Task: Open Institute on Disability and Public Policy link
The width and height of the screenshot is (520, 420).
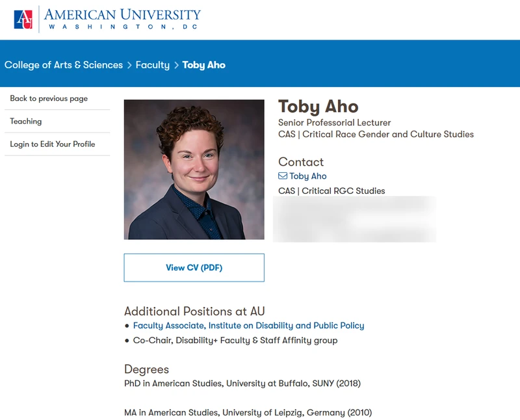Action: tap(249, 326)
